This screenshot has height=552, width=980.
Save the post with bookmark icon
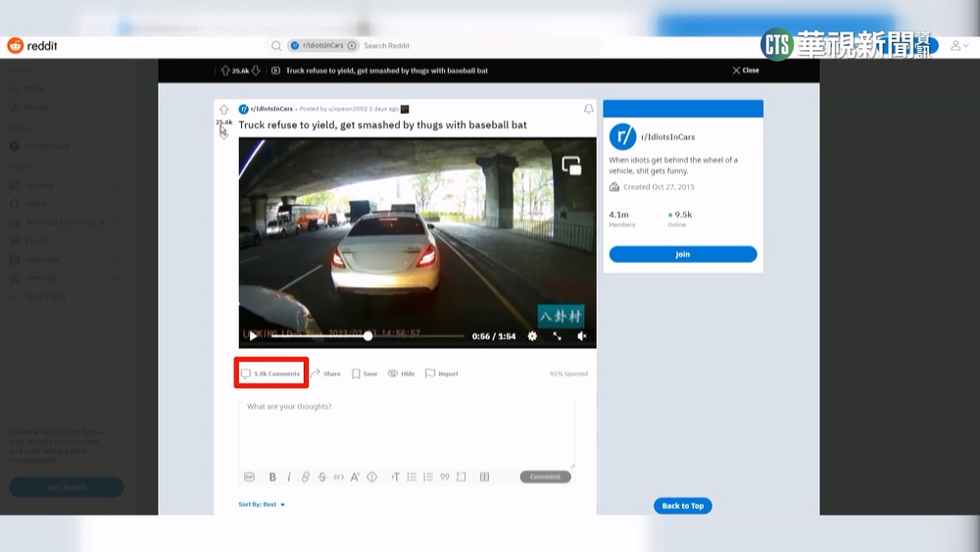[365, 374]
